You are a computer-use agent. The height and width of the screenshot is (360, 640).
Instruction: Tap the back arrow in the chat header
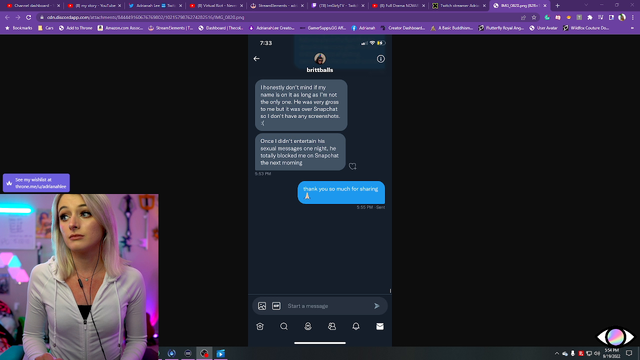coord(257,59)
